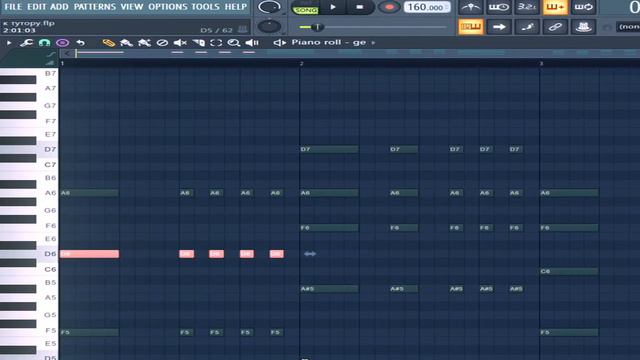Click the C7 piano key
Viewport: 640px width, 360px height.
(x=29, y=165)
